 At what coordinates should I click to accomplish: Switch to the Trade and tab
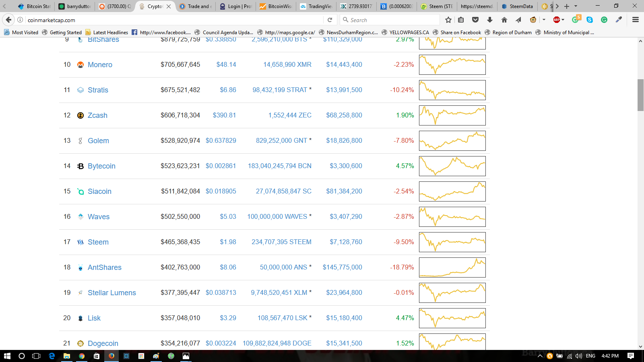[195, 6]
